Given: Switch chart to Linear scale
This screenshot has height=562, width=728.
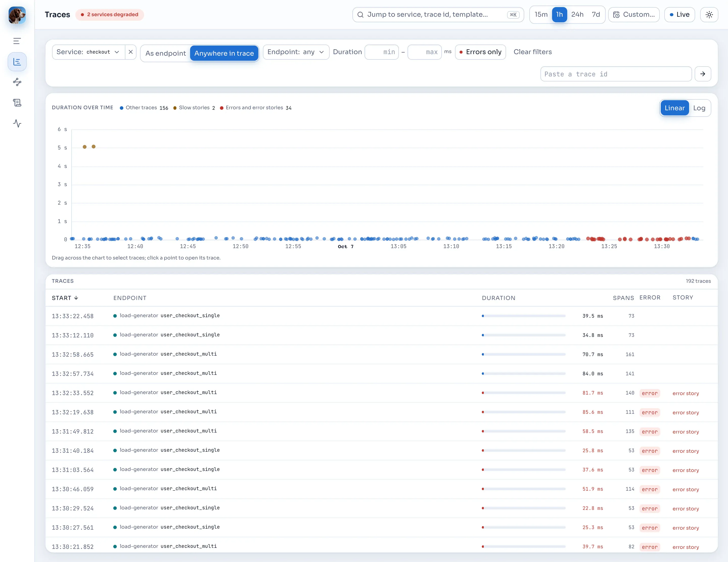Looking at the screenshot, I should (674, 108).
